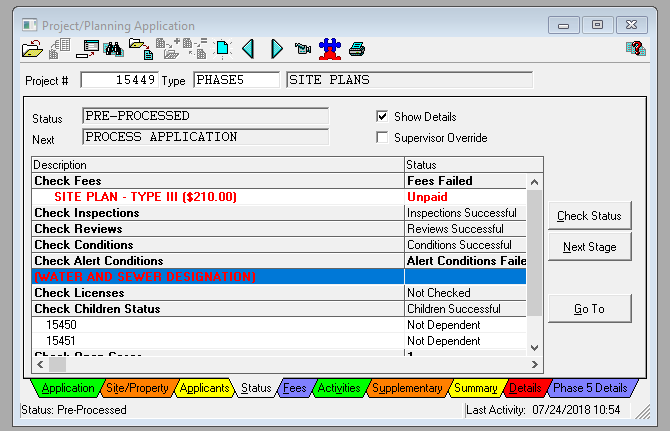Click the video camera toolbar icon
The height and width of the screenshot is (431, 670).
point(303,49)
